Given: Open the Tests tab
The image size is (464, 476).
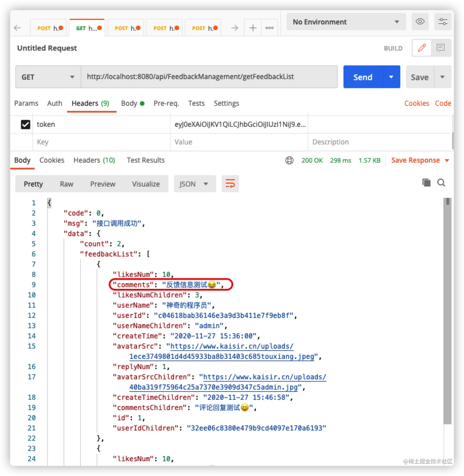Looking at the screenshot, I should click(196, 103).
